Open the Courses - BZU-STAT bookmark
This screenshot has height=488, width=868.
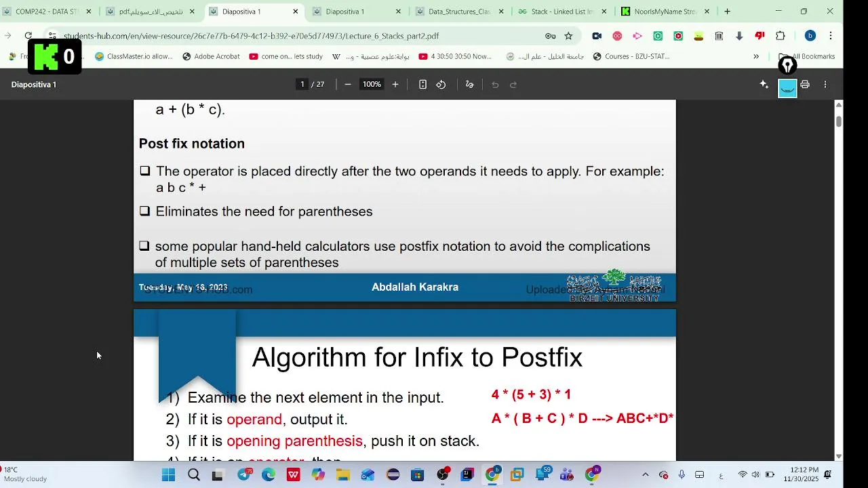pyautogui.click(x=631, y=56)
